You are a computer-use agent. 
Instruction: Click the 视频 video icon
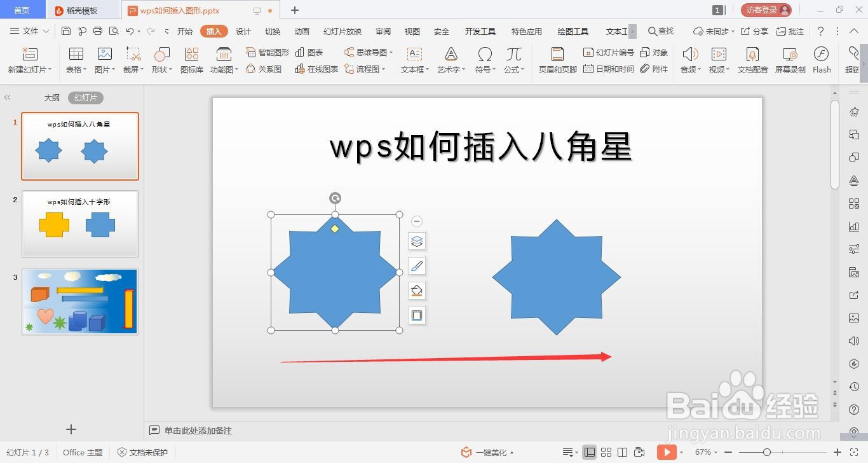coord(719,54)
